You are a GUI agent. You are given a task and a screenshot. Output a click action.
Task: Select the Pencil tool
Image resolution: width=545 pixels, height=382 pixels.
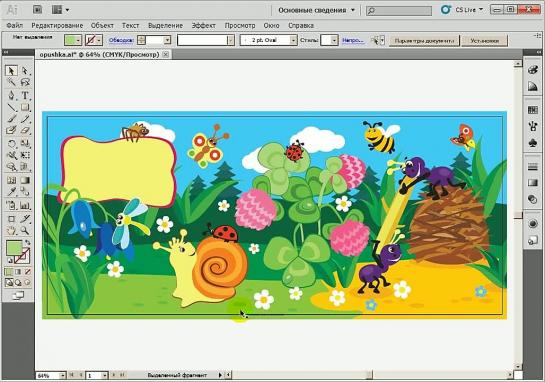(25, 119)
